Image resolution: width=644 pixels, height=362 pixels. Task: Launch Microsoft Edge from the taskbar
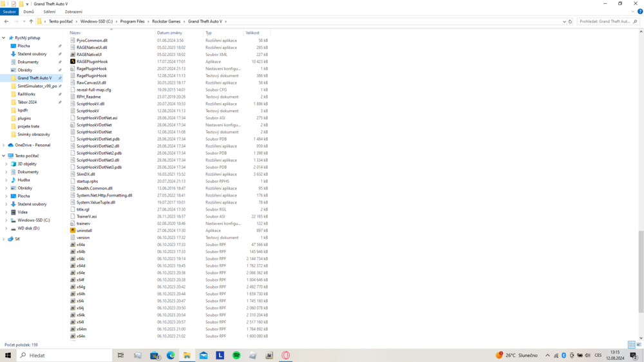(171, 356)
